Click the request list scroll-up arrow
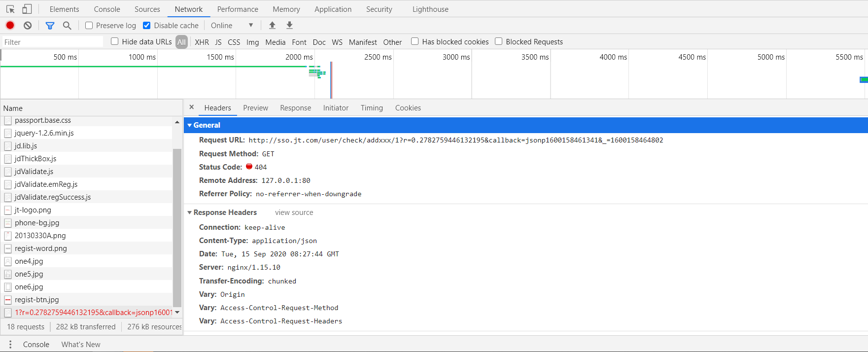This screenshot has width=868, height=352. point(177,122)
